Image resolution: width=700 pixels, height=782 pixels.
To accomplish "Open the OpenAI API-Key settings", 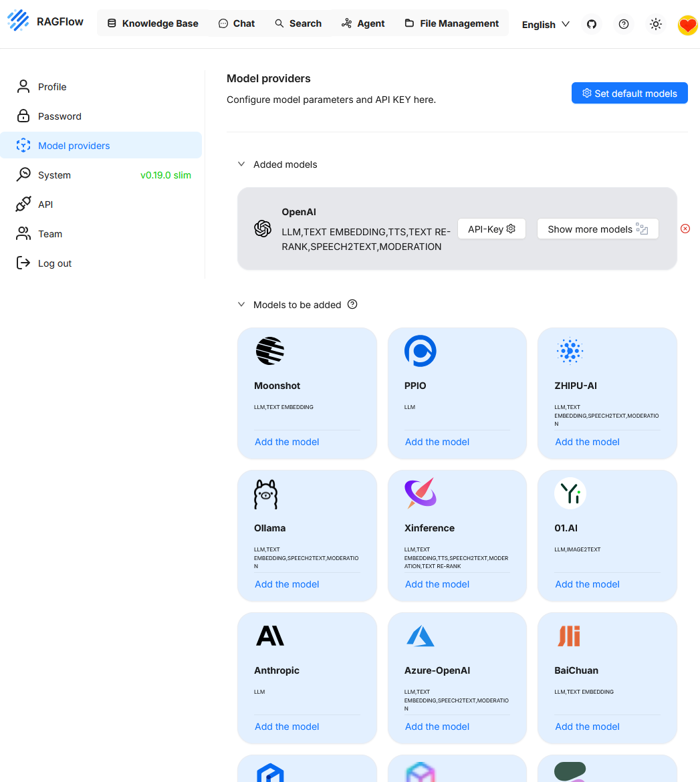I will point(491,229).
